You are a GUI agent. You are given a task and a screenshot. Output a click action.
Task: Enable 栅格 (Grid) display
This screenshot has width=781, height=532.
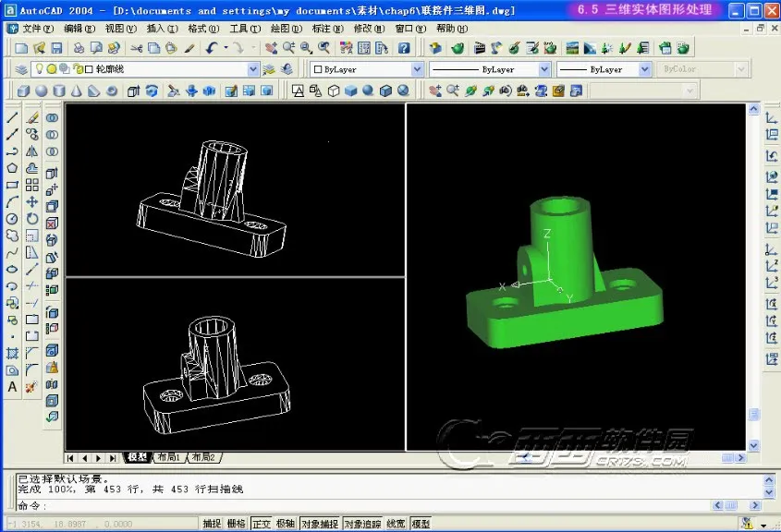(238, 522)
